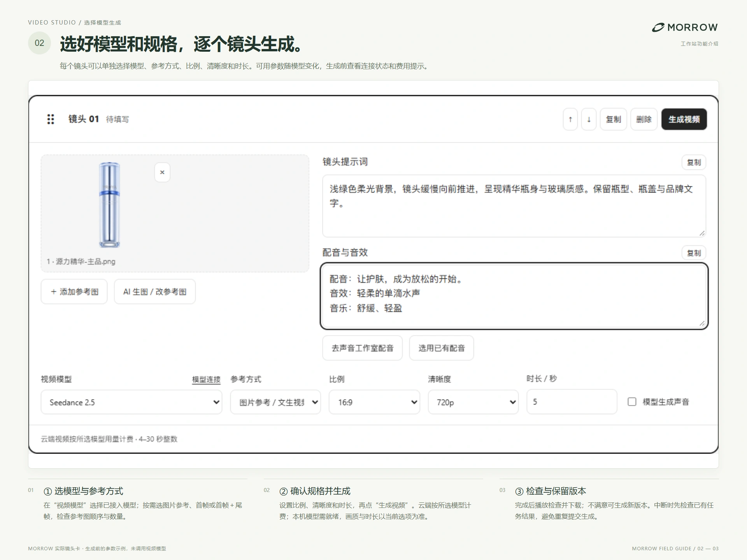The image size is (747, 560).
Task: Click the heading ② 确认规格并生成
Action: coord(315,491)
